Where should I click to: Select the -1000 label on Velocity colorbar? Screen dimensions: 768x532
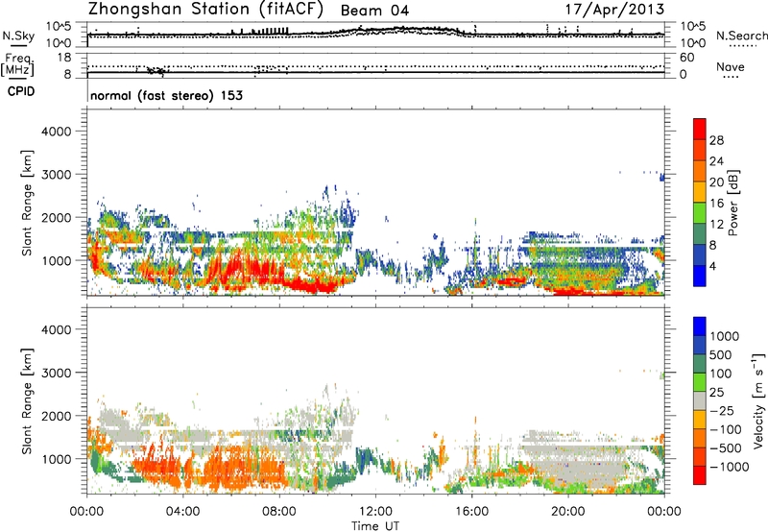[729, 467]
